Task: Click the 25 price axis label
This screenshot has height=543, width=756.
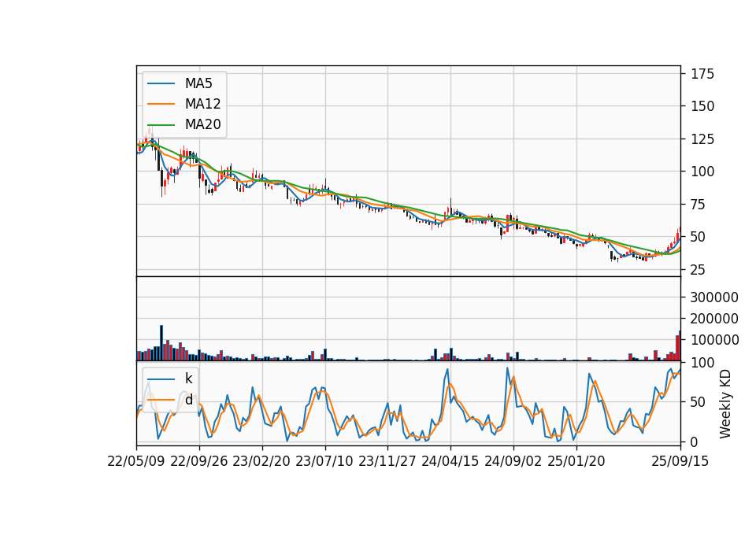Action: (699, 270)
